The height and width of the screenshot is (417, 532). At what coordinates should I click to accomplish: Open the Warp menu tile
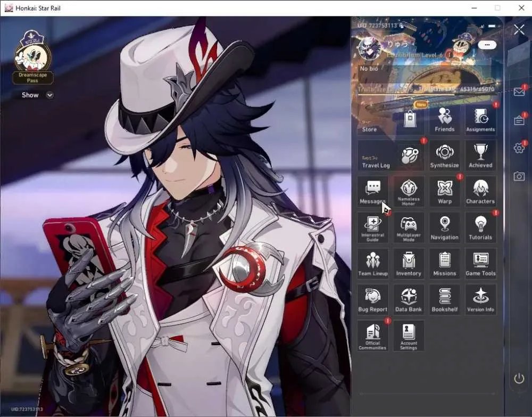(x=444, y=192)
